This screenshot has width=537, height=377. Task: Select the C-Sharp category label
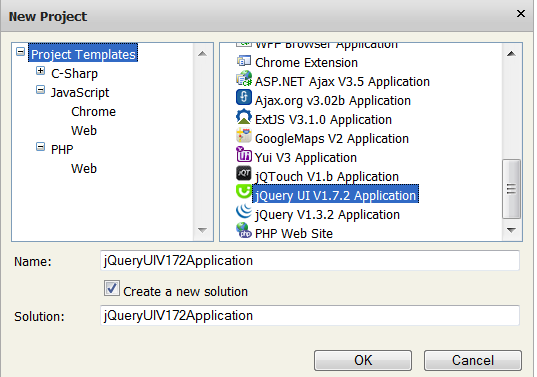(74, 74)
